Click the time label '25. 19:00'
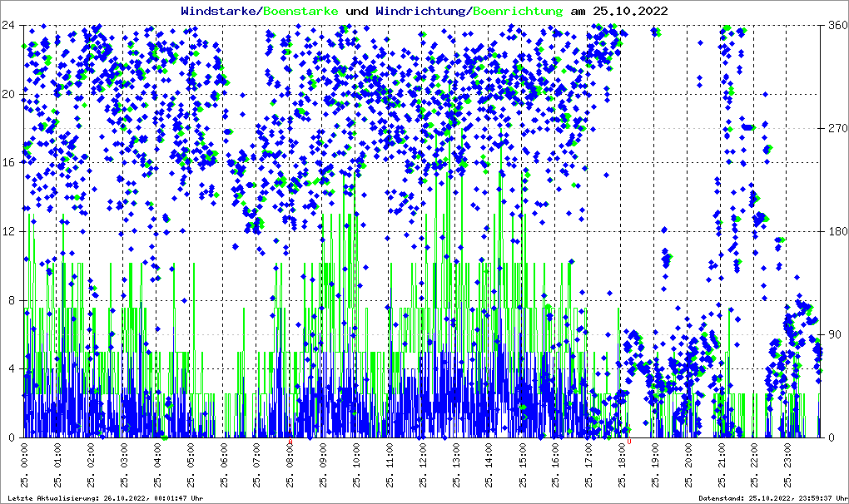 coord(656,465)
